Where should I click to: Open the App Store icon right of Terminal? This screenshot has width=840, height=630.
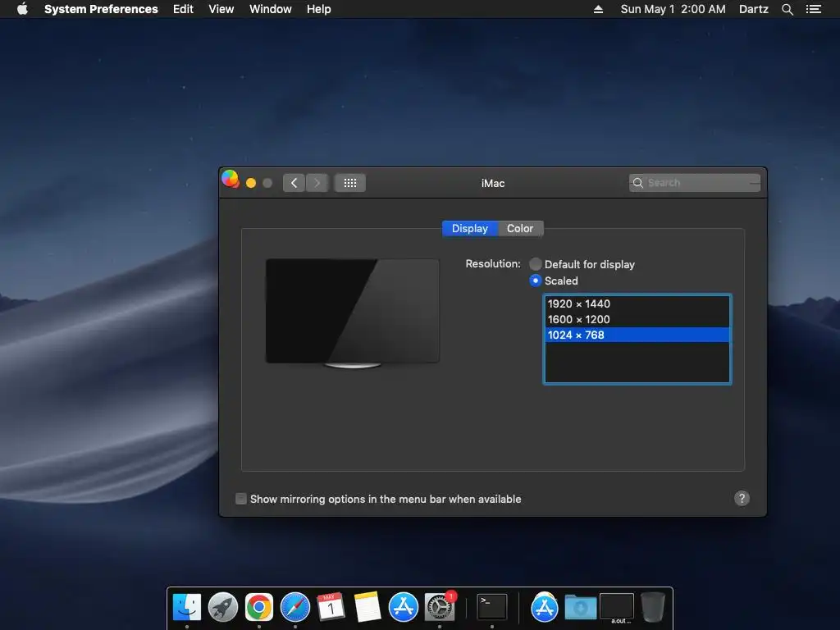[545, 608]
